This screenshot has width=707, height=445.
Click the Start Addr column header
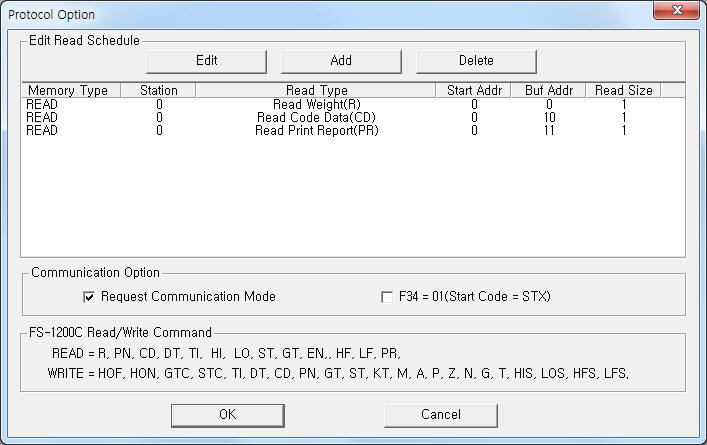point(474,91)
